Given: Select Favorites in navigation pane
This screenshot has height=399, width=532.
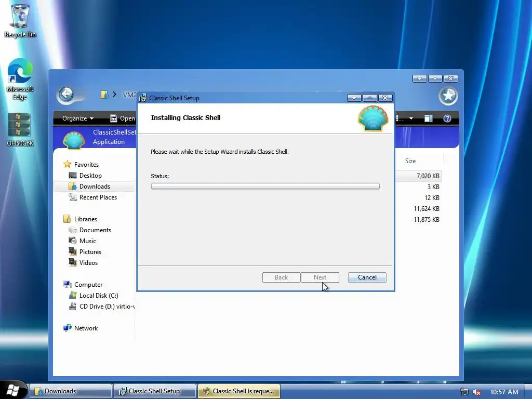Looking at the screenshot, I should [x=86, y=165].
